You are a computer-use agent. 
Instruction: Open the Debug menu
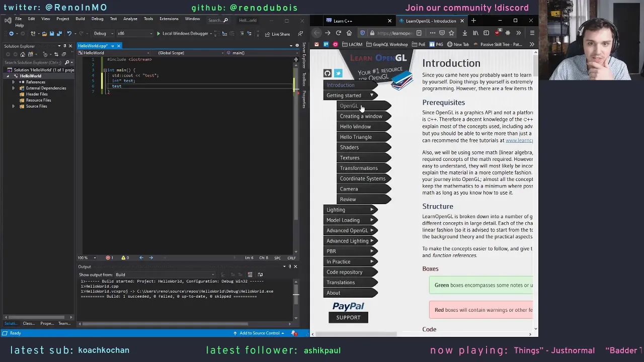pos(97,19)
